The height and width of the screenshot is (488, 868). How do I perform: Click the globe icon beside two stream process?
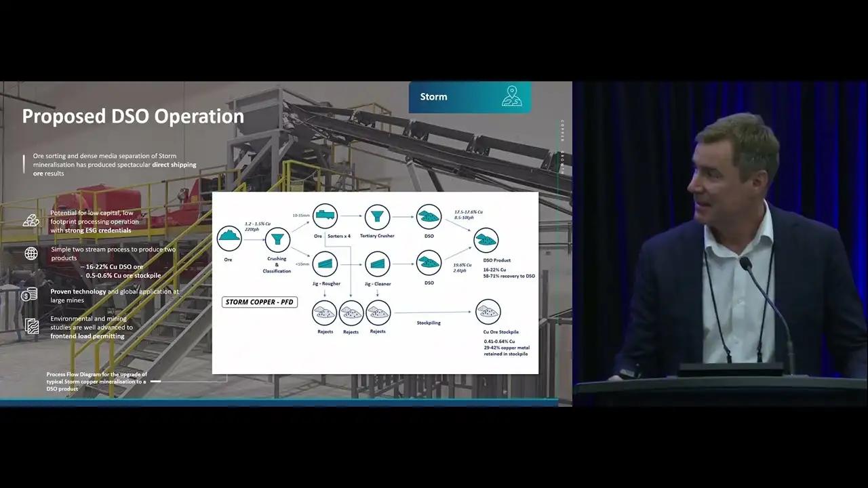(x=31, y=253)
